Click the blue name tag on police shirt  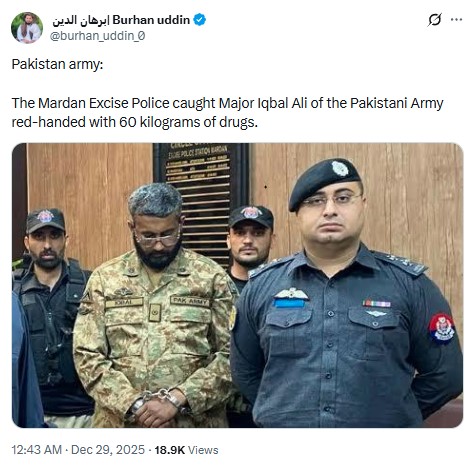coord(290,303)
